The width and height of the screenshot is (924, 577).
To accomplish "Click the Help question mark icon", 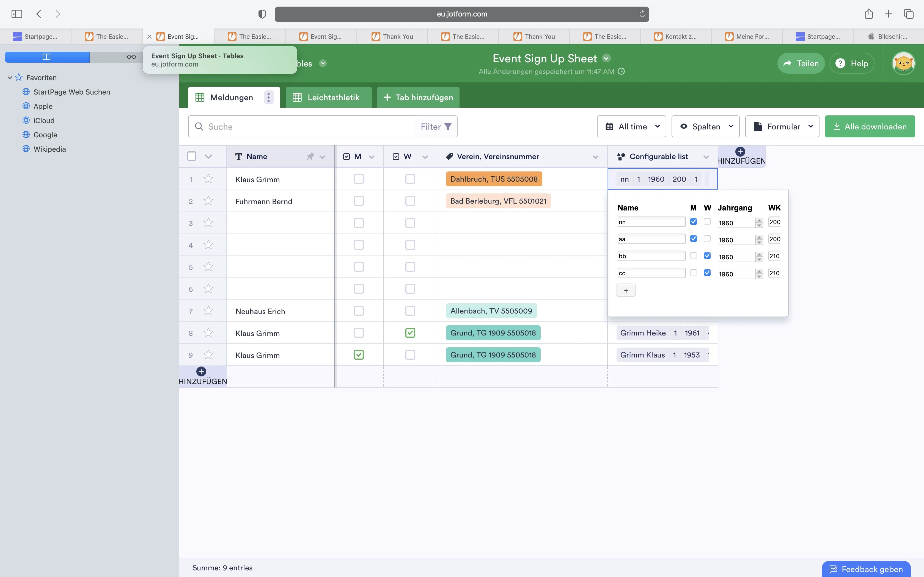I will tap(840, 63).
